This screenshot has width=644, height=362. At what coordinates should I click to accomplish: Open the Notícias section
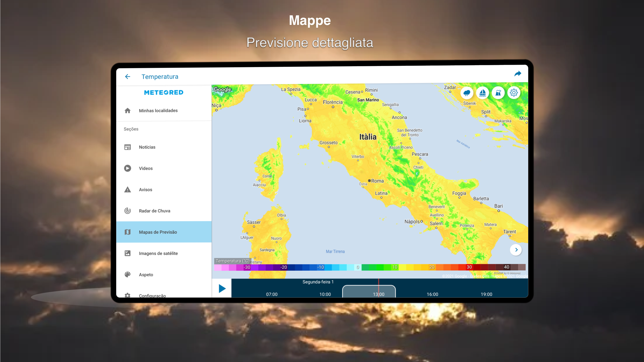(x=147, y=147)
